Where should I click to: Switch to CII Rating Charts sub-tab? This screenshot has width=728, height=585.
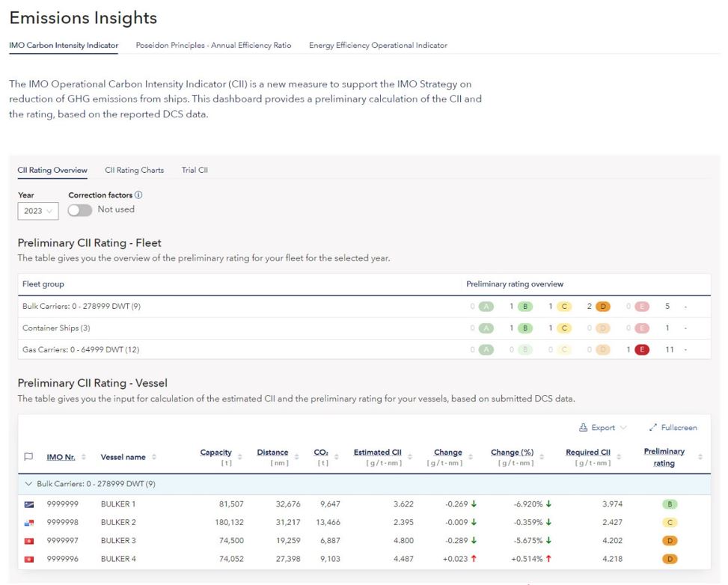coord(134,170)
